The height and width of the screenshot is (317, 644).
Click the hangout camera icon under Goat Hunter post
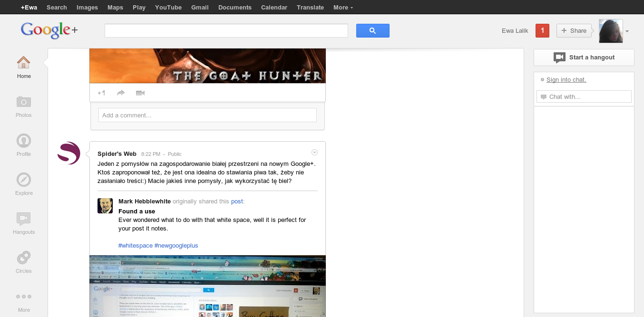click(140, 93)
